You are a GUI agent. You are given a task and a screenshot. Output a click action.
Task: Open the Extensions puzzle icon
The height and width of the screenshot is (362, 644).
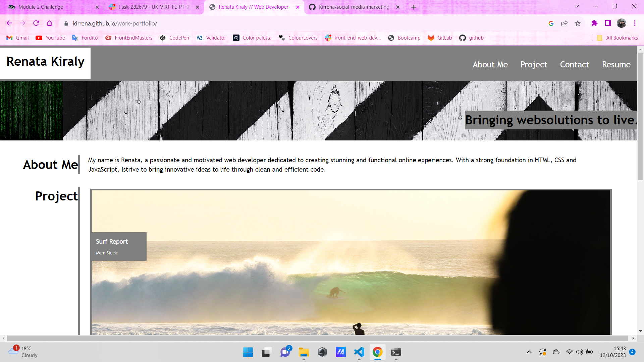point(594,23)
